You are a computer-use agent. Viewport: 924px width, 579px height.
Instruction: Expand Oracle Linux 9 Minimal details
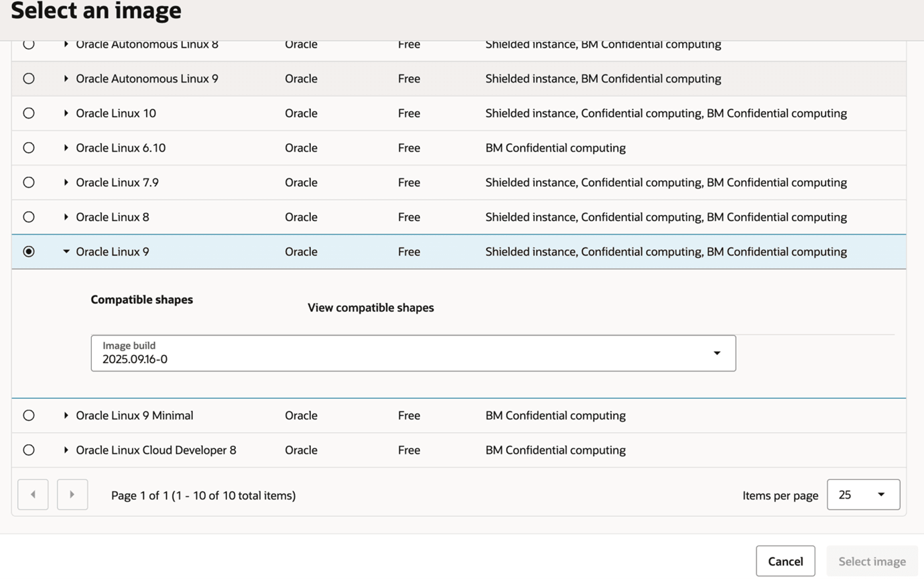click(66, 415)
